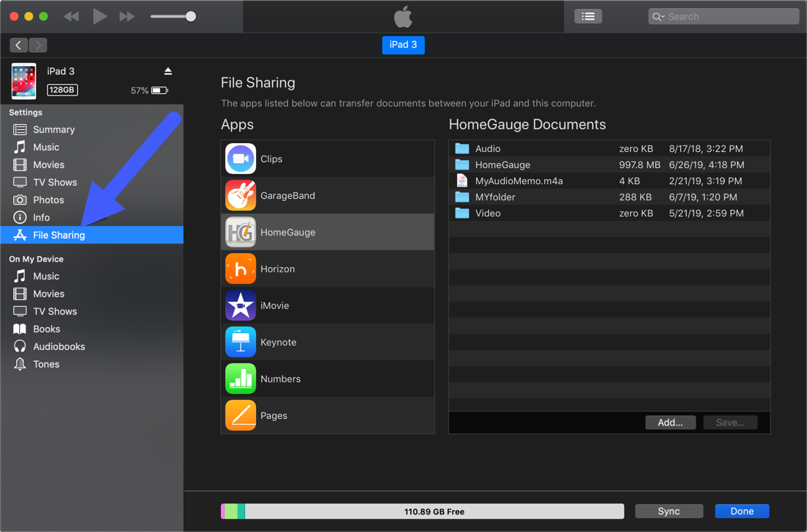Select the iMovie app icon

click(241, 305)
